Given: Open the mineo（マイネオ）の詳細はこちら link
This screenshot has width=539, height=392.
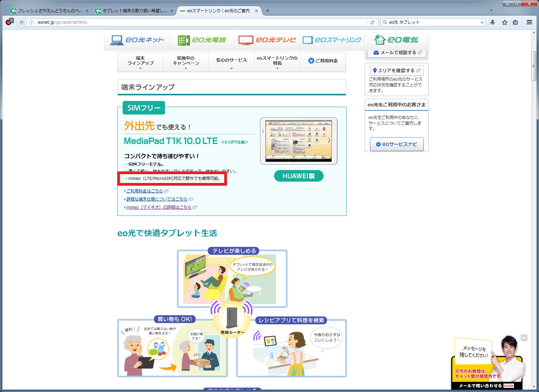Looking at the screenshot, I should [x=159, y=207].
